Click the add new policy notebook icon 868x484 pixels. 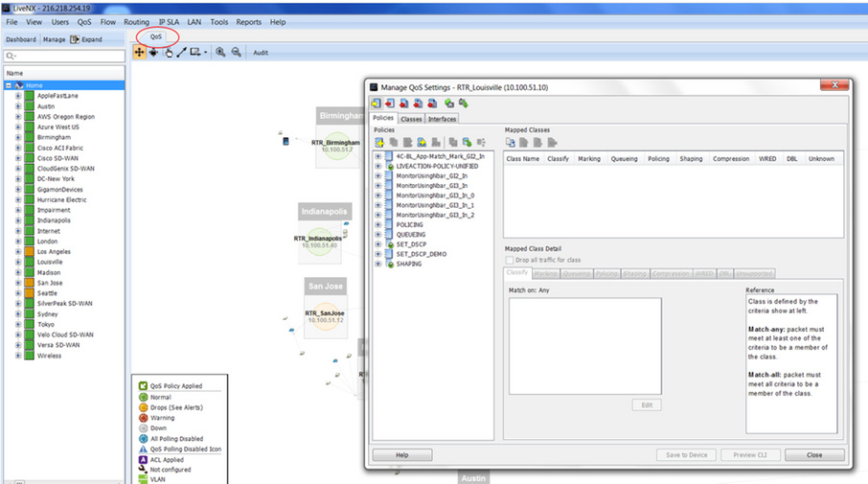[379, 142]
